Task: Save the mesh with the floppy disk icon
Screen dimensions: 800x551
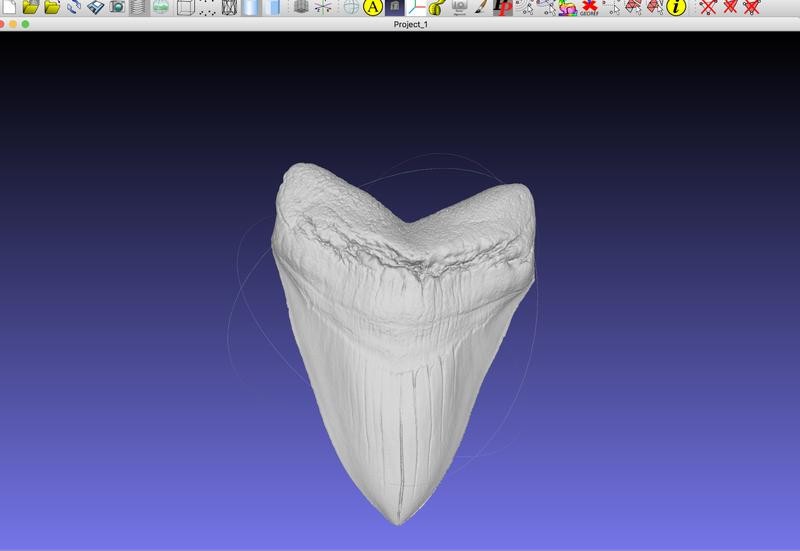Action: 95,7
